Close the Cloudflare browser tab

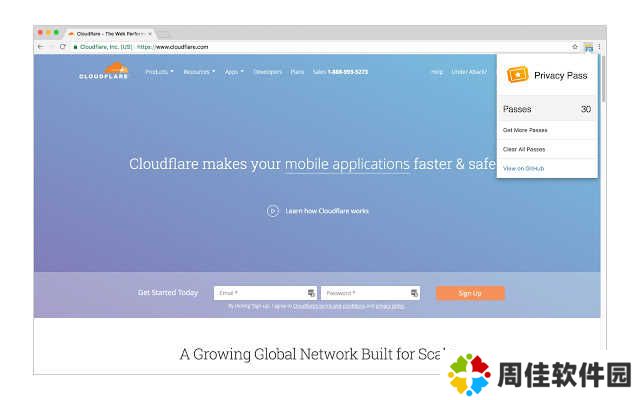(x=150, y=34)
